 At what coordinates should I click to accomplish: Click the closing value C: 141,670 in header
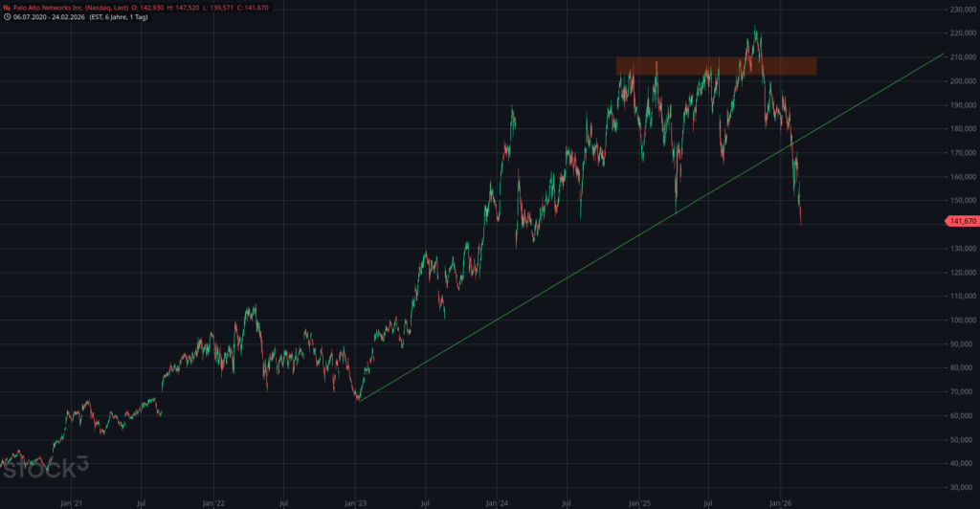tap(246, 8)
